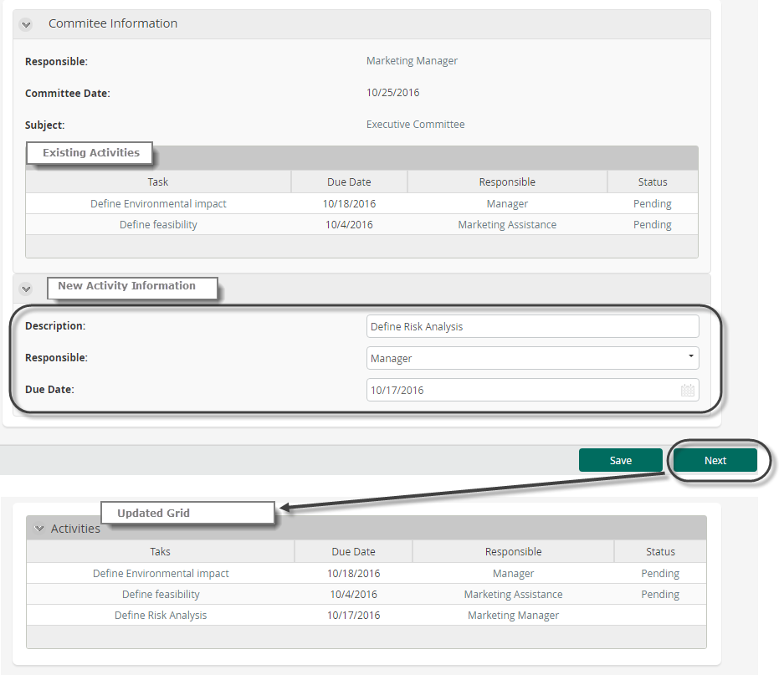Click the Due Date field showing 10/17/2016

point(522,390)
